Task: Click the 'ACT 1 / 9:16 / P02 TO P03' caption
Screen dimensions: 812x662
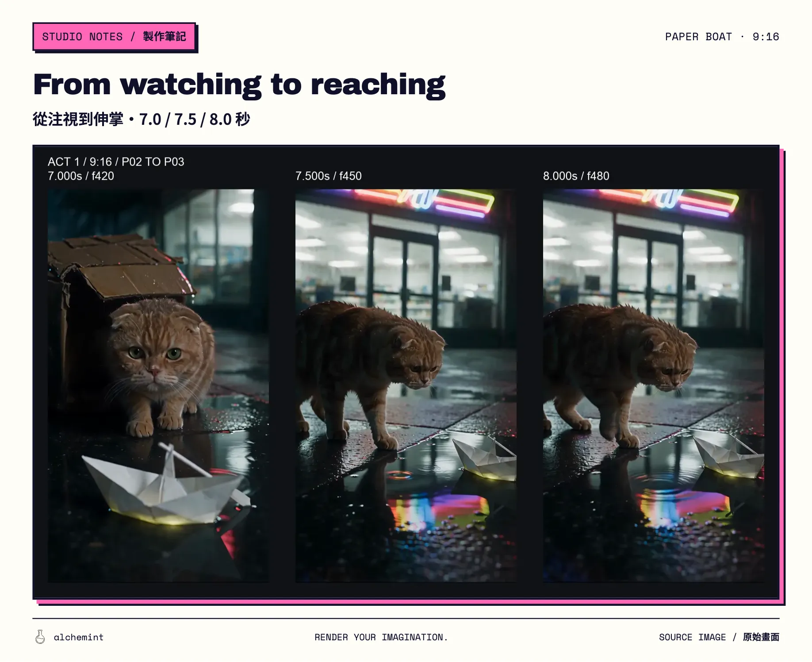Action: coord(116,162)
